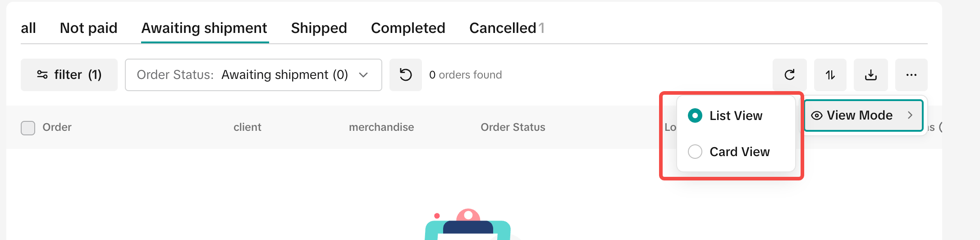Click the empty-state clipboard illustration
This screenshot has height=240, width=980.
pos(468,226)
